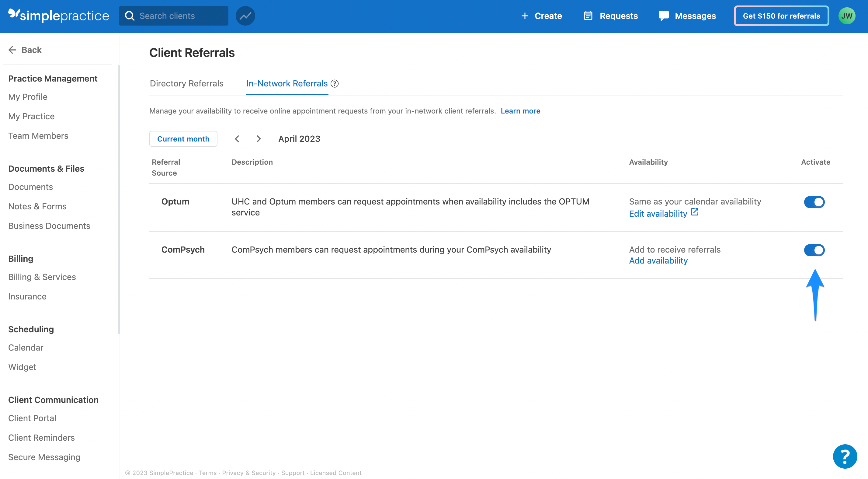
Task: Go to previous month chevron
Action: pyautogui.click(x=237, y=139)
